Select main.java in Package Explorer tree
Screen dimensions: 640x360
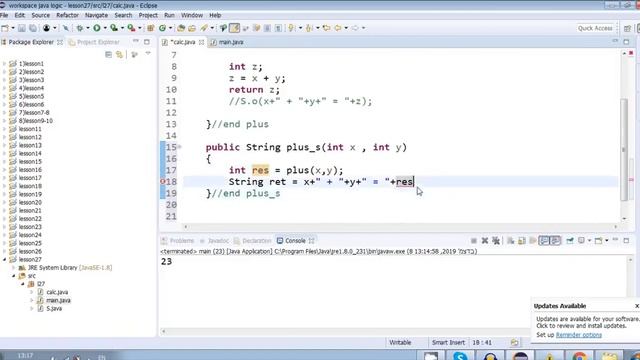point(58,300)
